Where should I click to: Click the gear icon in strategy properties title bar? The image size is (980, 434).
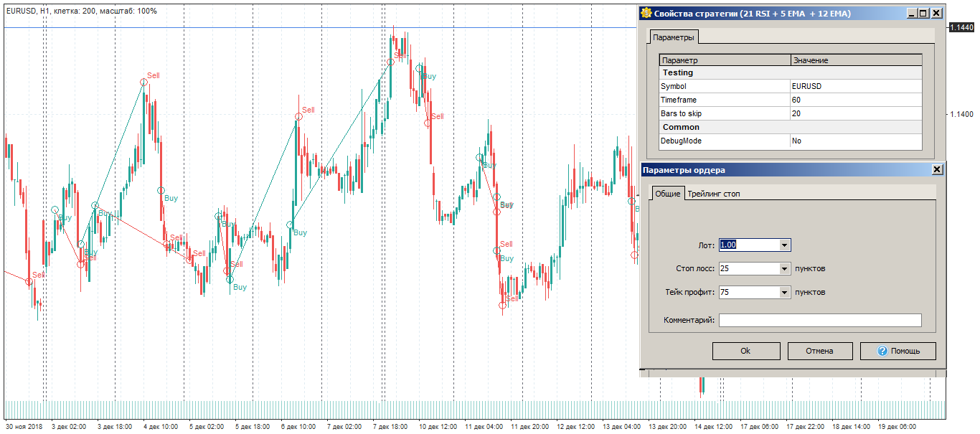click(645, 12)
